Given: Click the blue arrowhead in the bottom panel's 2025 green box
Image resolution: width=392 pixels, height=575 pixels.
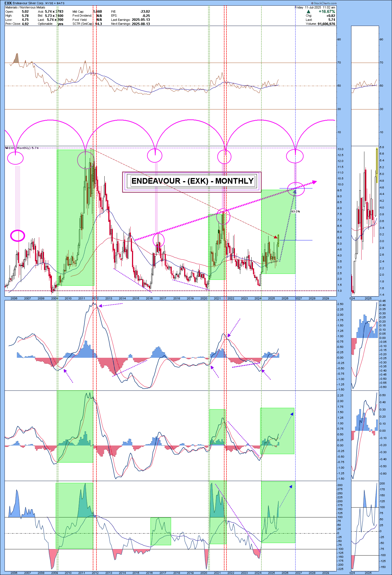Looking at the screenshot, I should click(x=291, y=486).
